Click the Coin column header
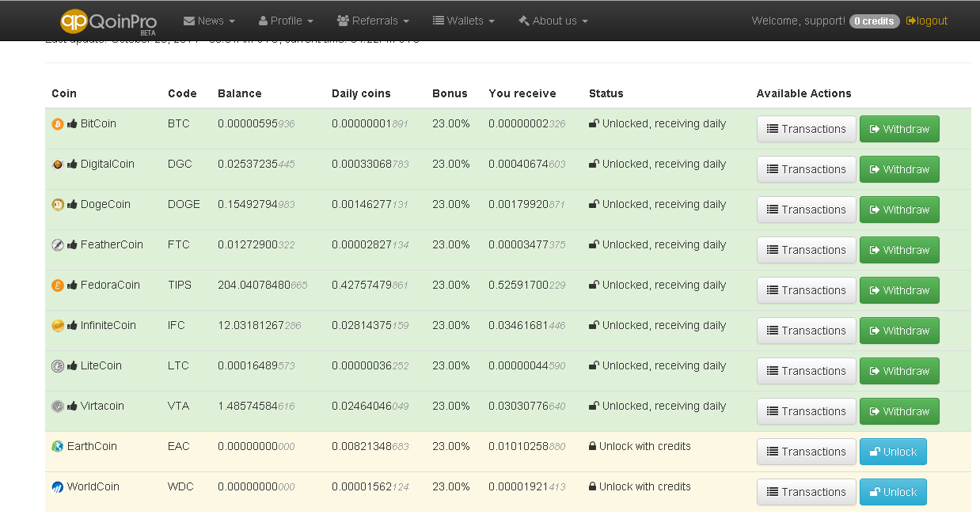The width and height of the screenshot is (980, 522). pyautogui.click(x=64, y=93)
